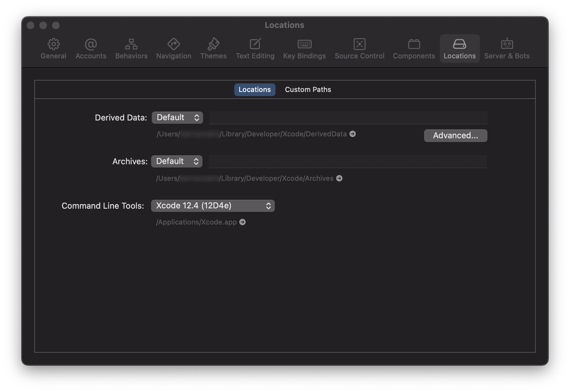Open the Text Editing preferences pane

point(255,49)
